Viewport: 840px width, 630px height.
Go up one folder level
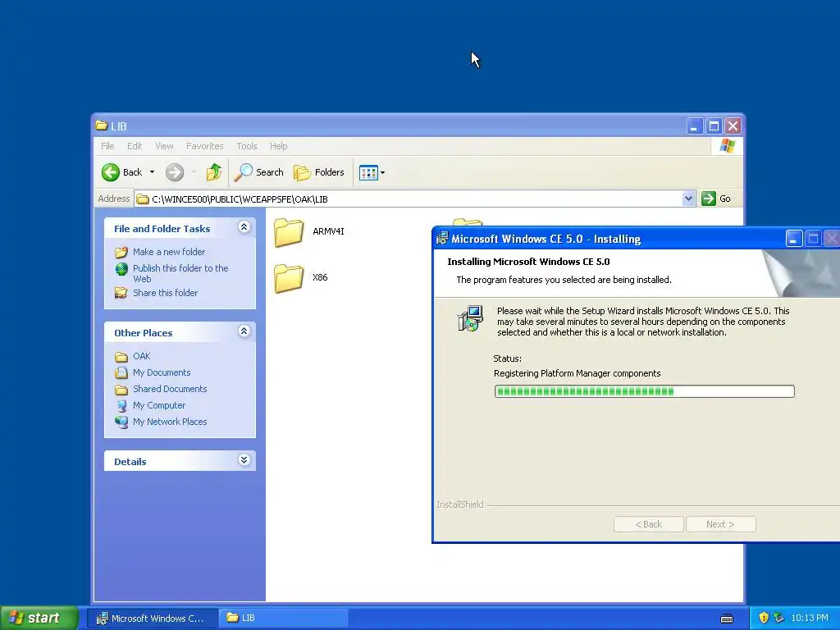point(214,172)
